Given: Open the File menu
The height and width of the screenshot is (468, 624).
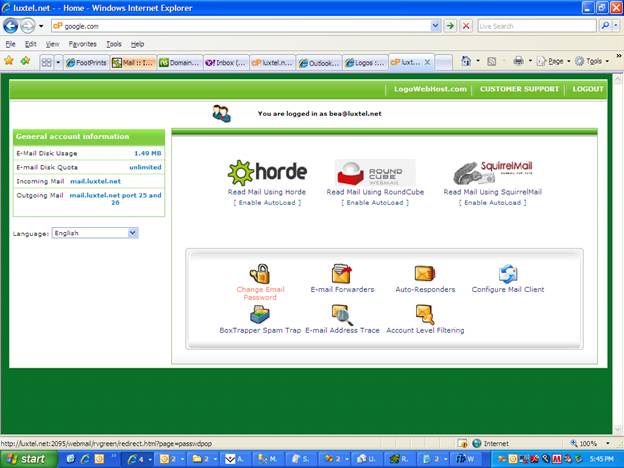Looking at the screenshot, I should (x=10, y=44).
